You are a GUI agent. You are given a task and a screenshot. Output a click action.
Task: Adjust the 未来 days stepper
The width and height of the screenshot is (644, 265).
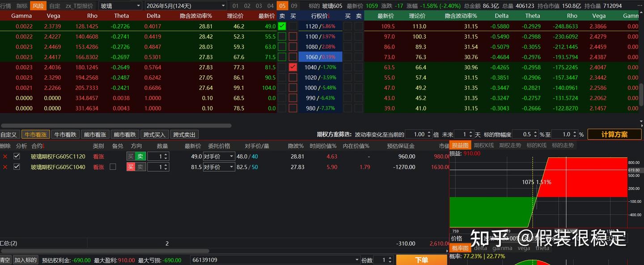pyautogui.click(x=470, y=135)
